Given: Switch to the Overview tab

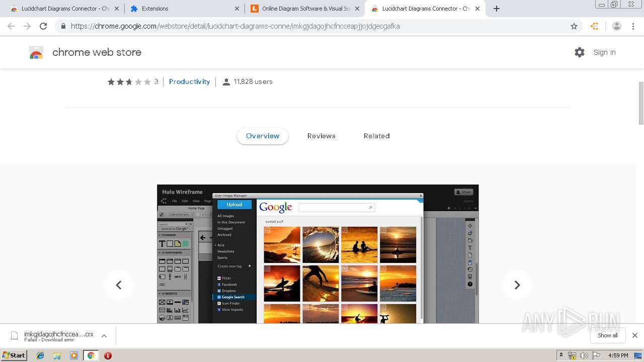Looking at the screenshot, I should 263,136.
